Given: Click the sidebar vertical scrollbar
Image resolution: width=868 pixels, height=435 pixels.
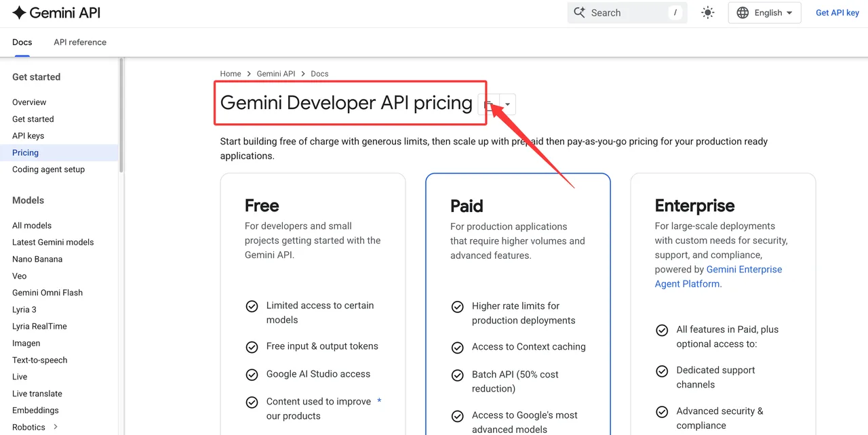Looking at the screenshot, I should pos(121,115).
